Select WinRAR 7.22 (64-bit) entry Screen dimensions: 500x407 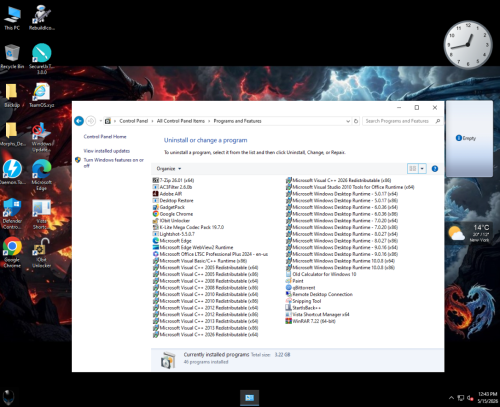tap(310, 321)
